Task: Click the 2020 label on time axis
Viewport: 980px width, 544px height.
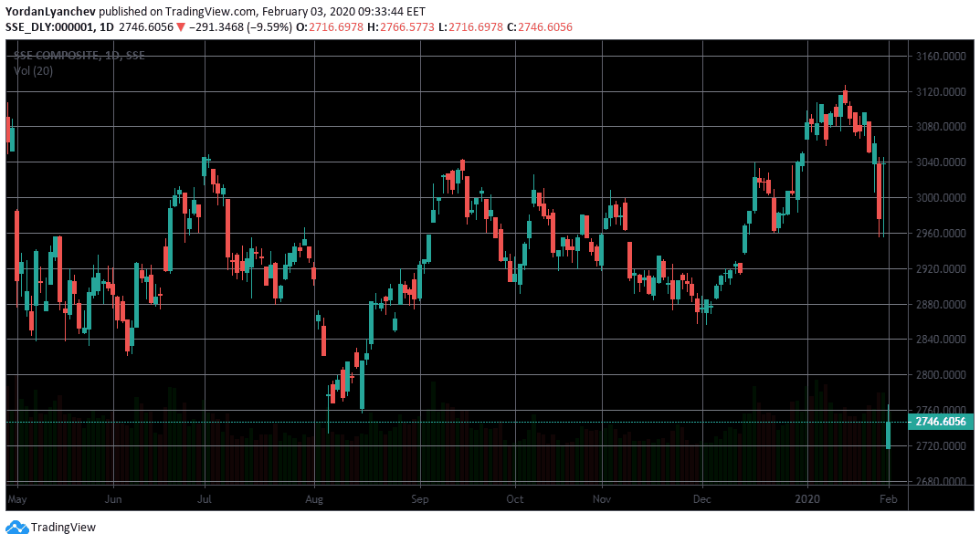Action: tap(807, 499)
